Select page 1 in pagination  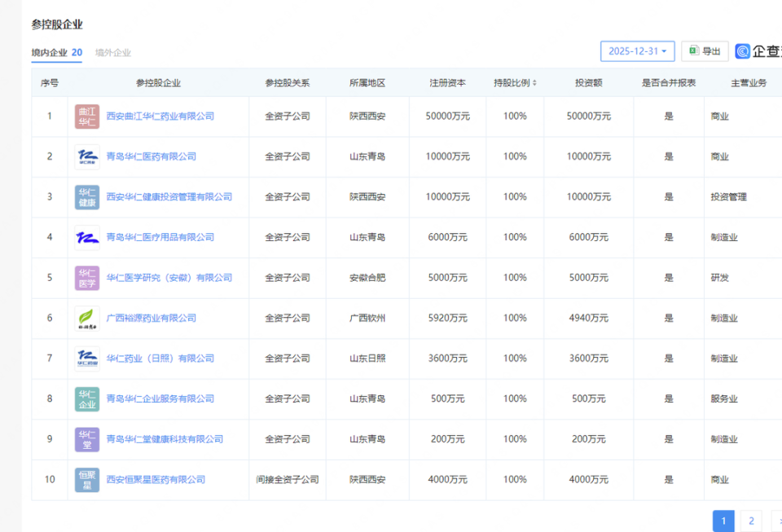[x=723, y=521]
